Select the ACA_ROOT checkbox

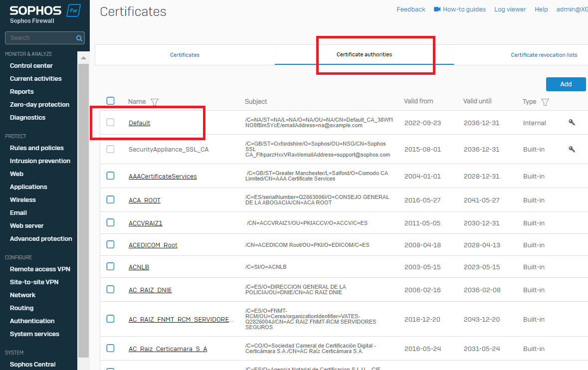pyautogui.click(x=110, y=199)
